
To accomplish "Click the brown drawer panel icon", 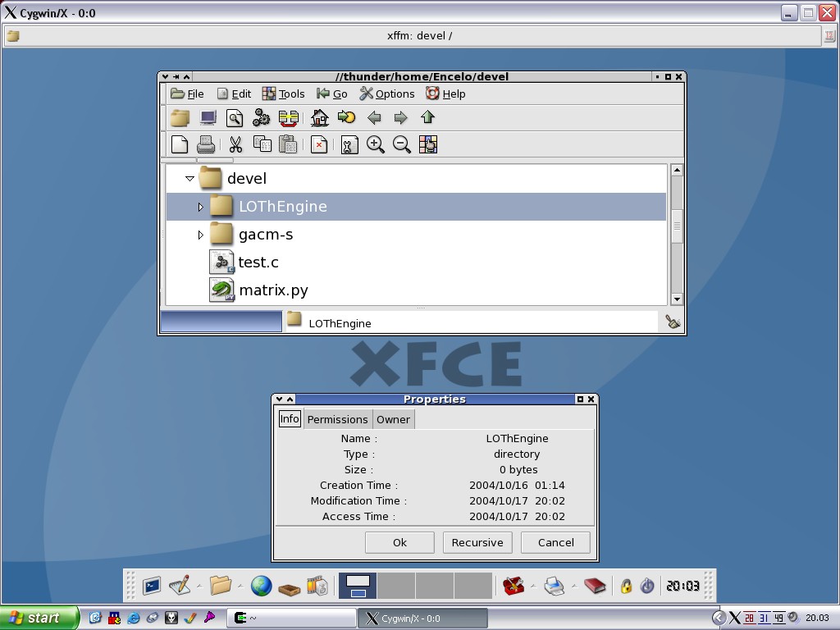I will point(290,589).
